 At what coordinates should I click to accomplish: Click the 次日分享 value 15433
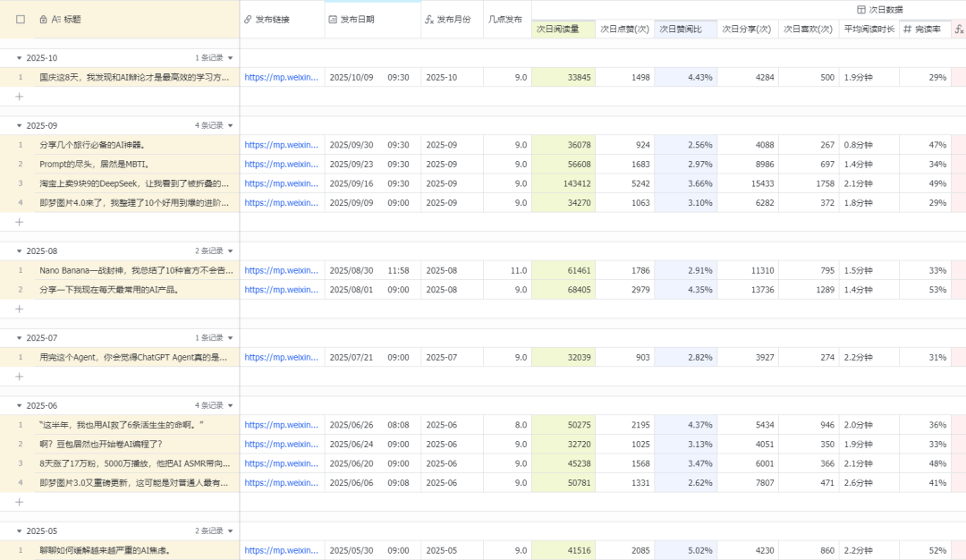click(748, 183)
